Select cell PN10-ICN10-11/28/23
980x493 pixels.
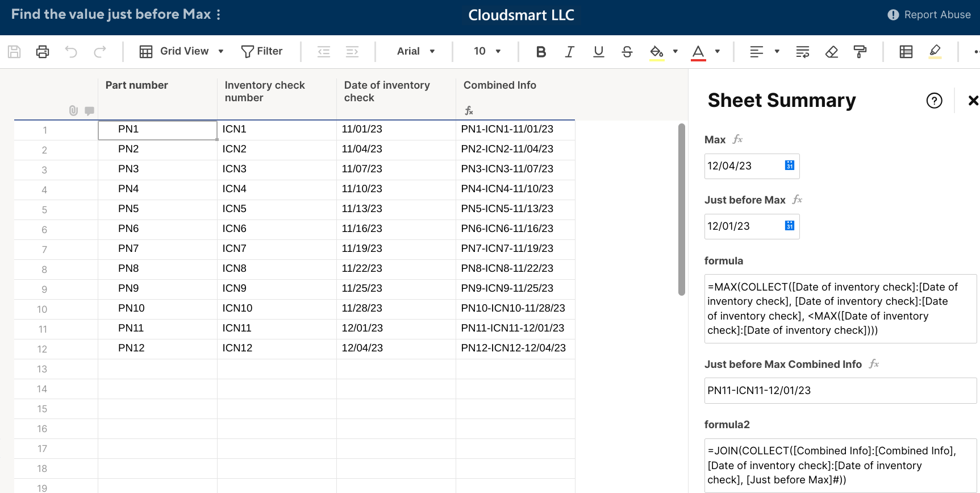click(515, 309)
